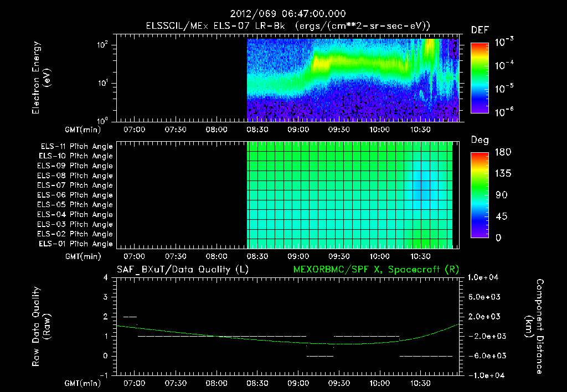The width and height of the screenshot is (567, 392).
Task: Click the short quality-2 segment near 07:00
Action: click(x=130, y=317)
